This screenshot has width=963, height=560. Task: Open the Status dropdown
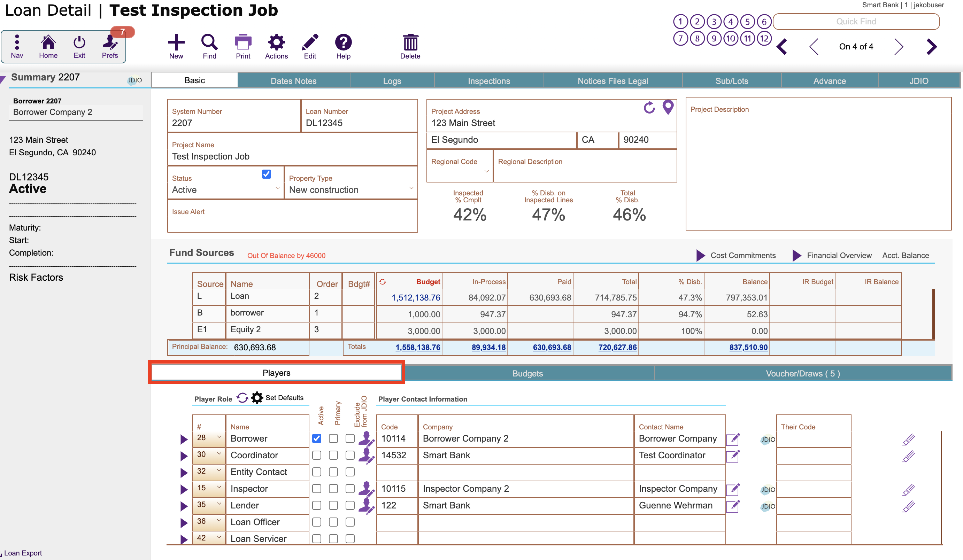click(x=277, y=188)
